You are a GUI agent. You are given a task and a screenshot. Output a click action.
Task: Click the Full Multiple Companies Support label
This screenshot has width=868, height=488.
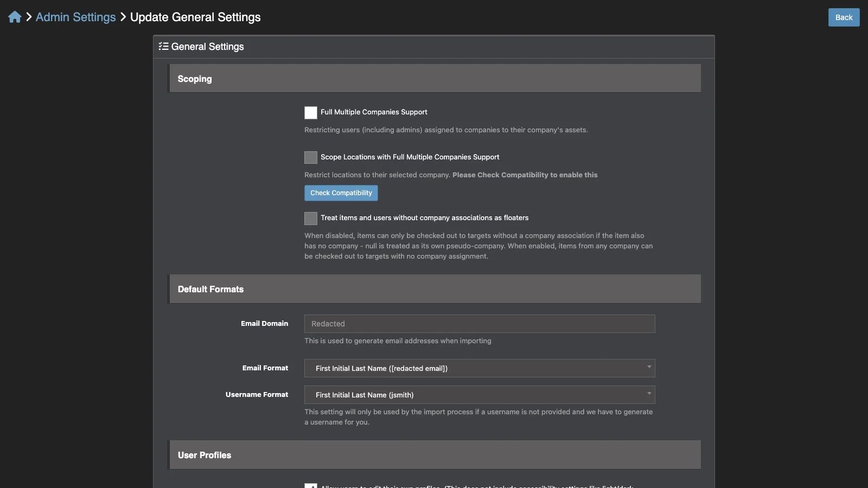[374, 112]
